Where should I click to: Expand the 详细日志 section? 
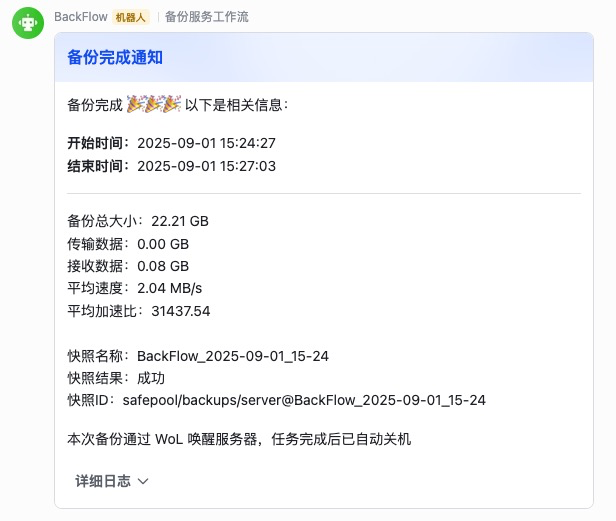coord(112,481)
